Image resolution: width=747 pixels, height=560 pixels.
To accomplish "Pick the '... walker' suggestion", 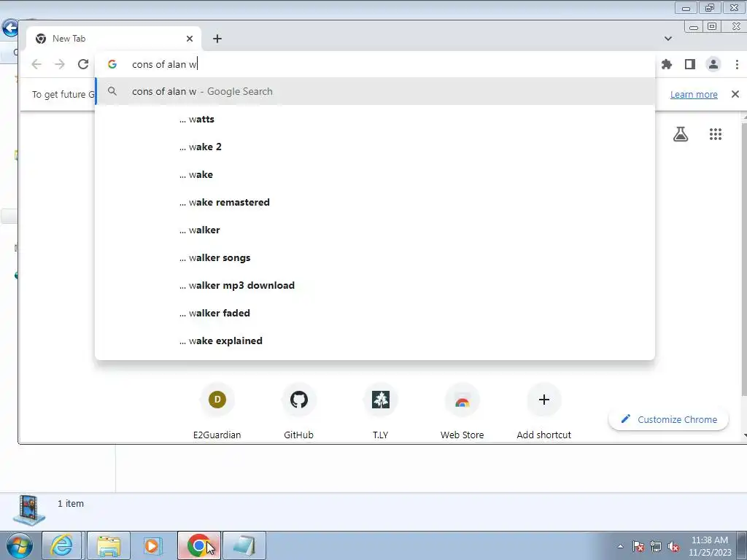I will pos(375,230).
